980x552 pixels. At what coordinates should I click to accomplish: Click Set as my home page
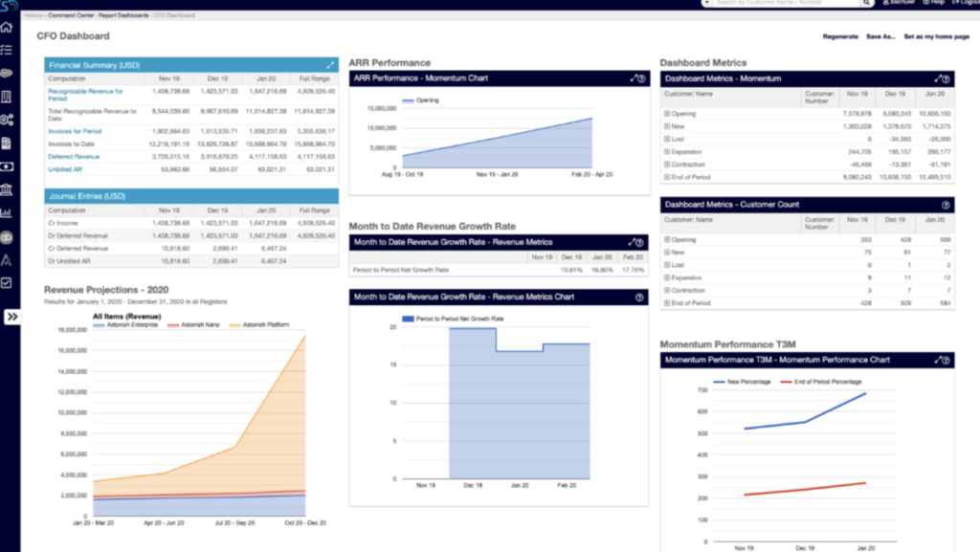[x=935, y=35]
